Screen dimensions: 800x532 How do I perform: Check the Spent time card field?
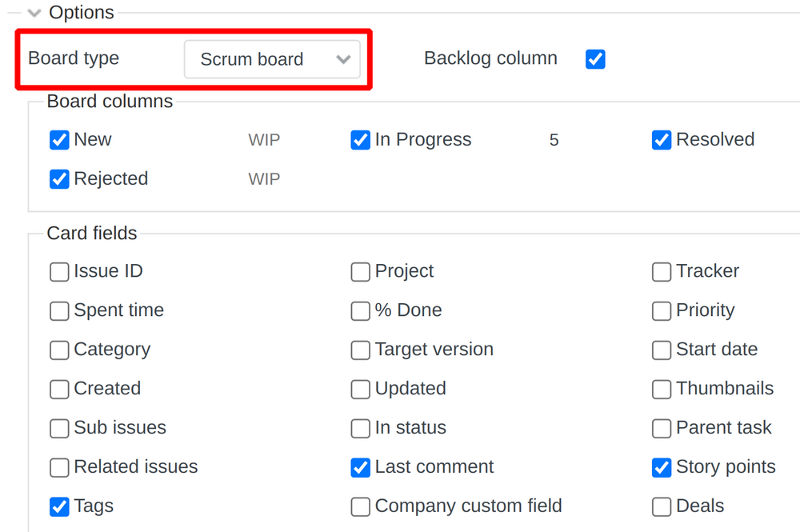pos(59,310)
